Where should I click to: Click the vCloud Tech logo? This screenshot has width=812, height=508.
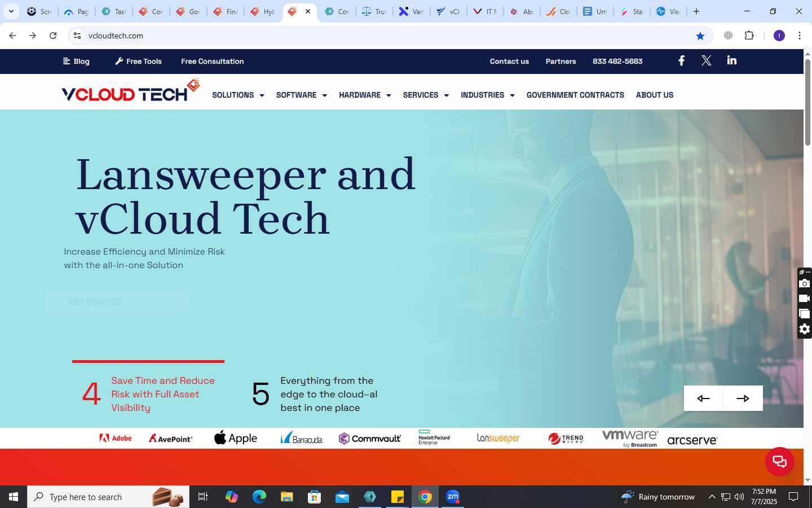(x=131, y=91)
